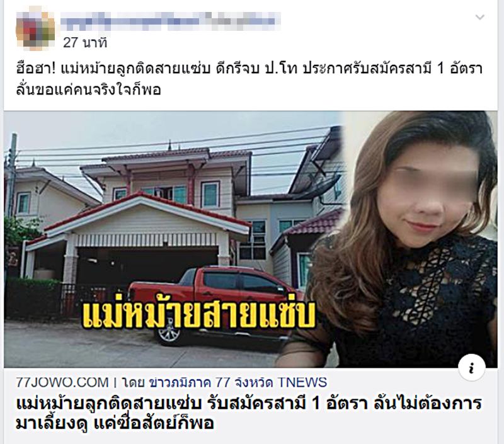Screen dimensions: 504x444
Task: Click the truck's silver front wheel
Action: [169, 334]
